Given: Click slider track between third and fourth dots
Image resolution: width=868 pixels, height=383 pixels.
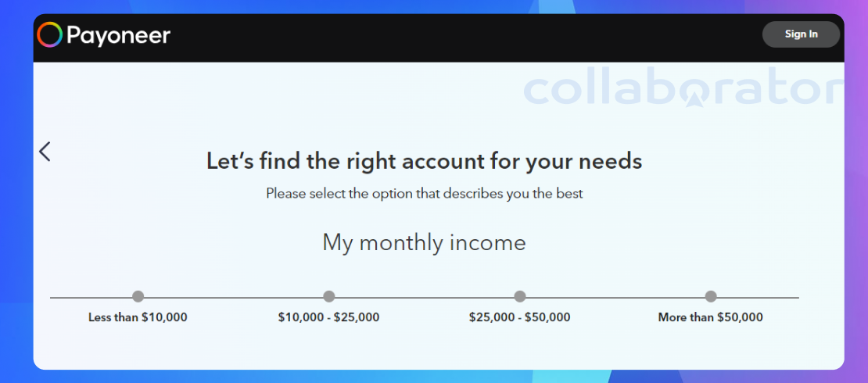Looking at the screenshot, I should point(615,298).
